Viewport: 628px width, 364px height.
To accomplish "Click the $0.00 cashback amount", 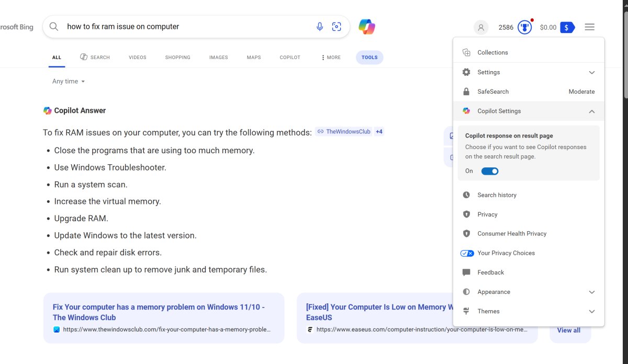I will 548,27.
